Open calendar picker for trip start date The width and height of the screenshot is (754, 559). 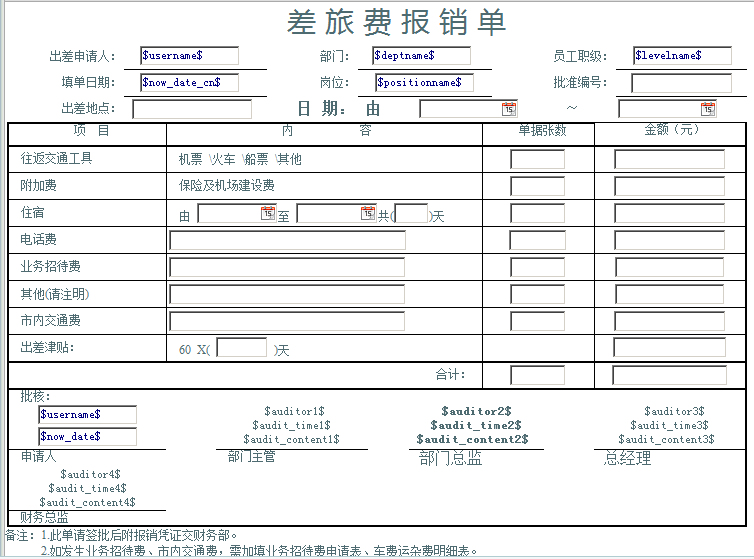pyautogui.click(x=509, y=109)
